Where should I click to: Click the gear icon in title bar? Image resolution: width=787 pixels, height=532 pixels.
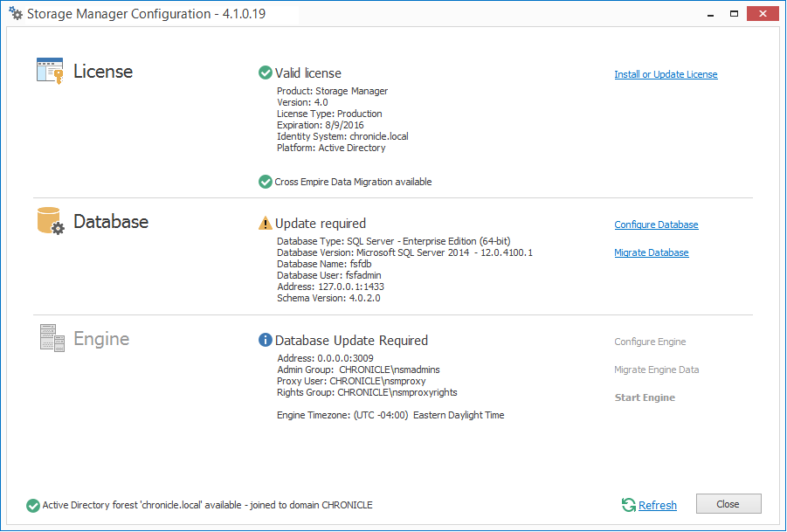(15, 14)
